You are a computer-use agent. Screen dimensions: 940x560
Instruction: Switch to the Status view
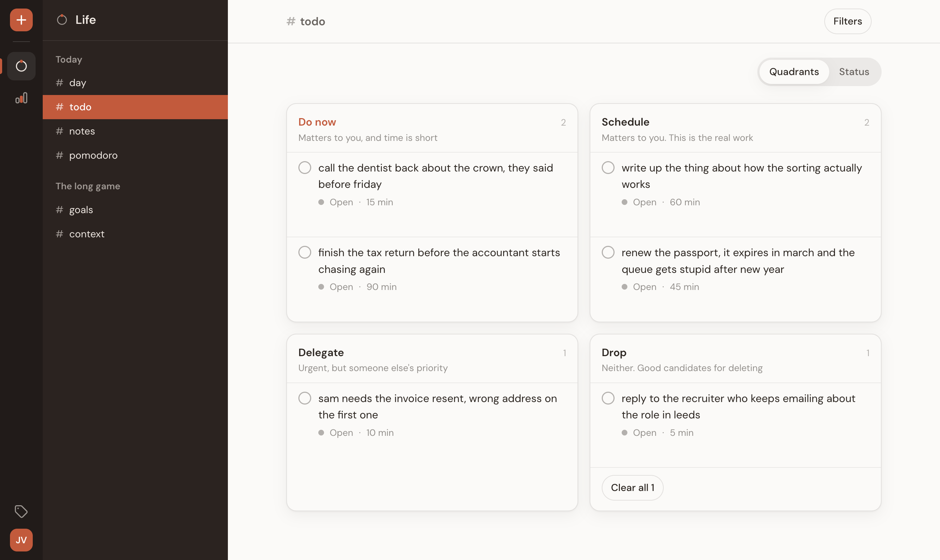pos(854,72)
